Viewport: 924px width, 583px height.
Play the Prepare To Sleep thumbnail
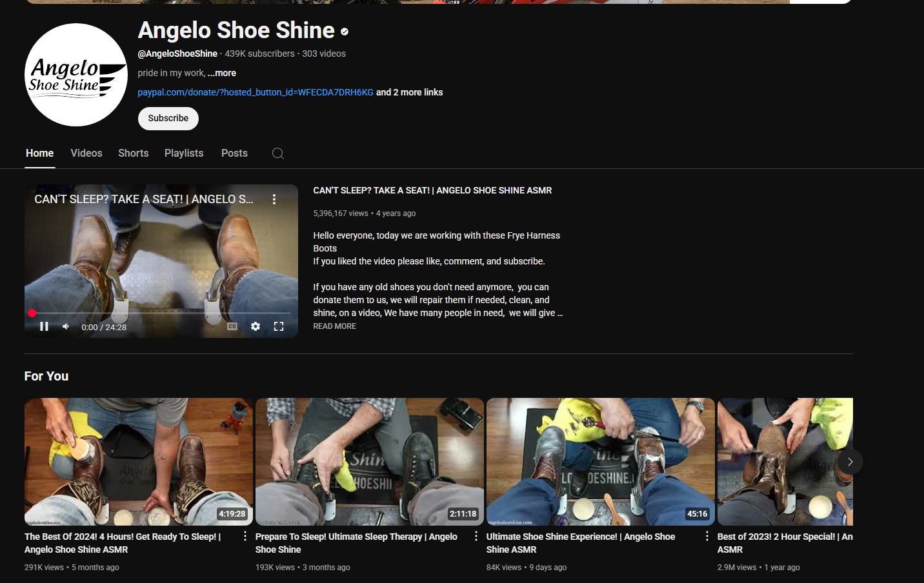[x=370, y=462]
